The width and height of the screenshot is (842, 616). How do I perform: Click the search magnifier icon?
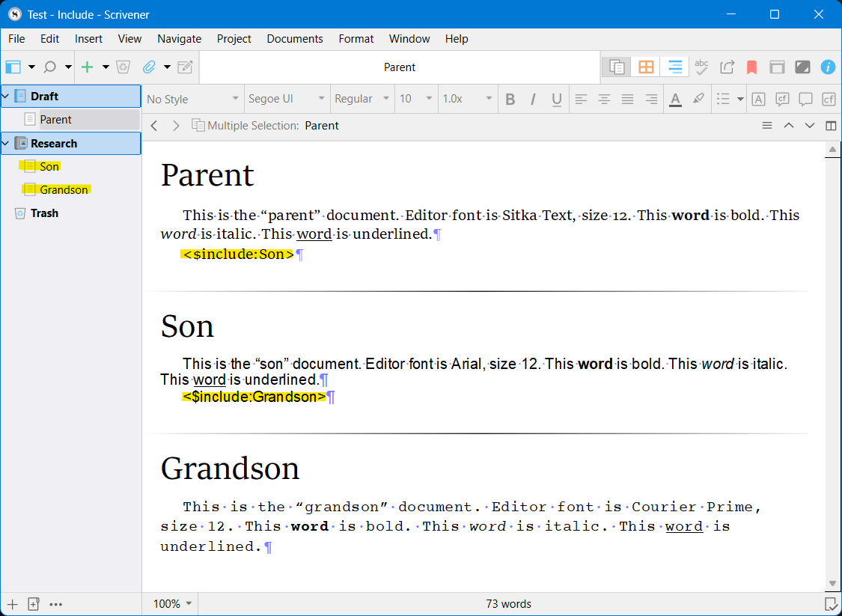pos(49,67)
